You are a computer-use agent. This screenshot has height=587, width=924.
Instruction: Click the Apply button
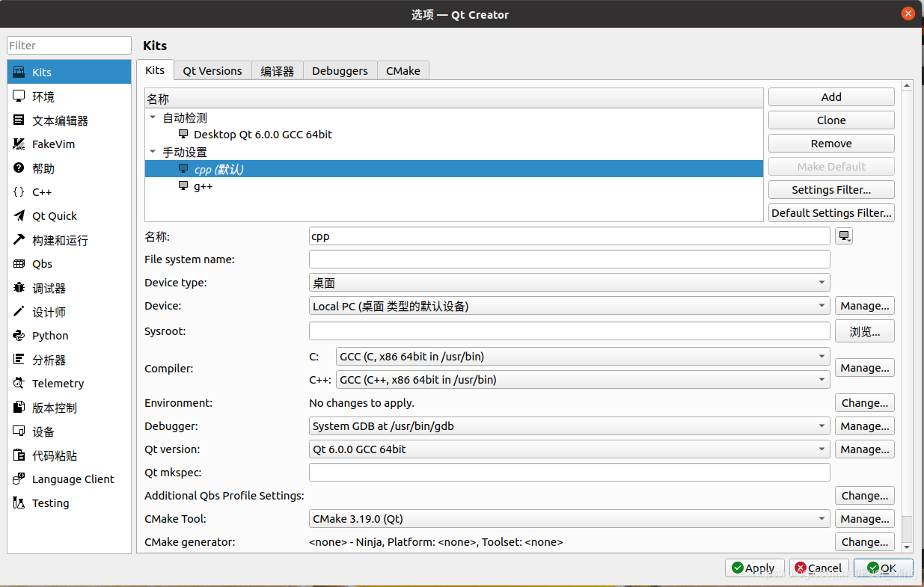755,568
